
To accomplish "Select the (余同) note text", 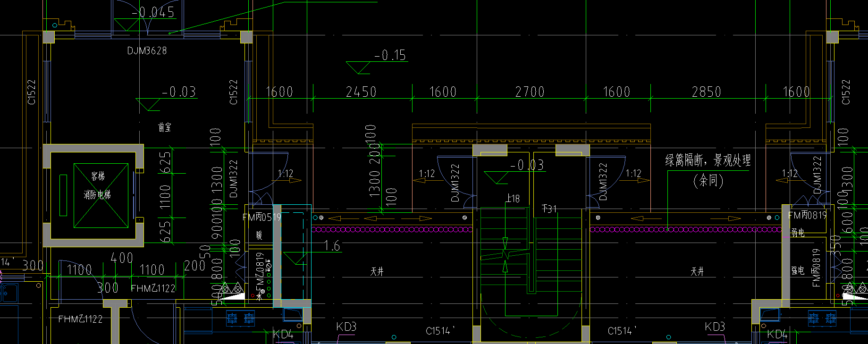I will [x=708, y=180].
